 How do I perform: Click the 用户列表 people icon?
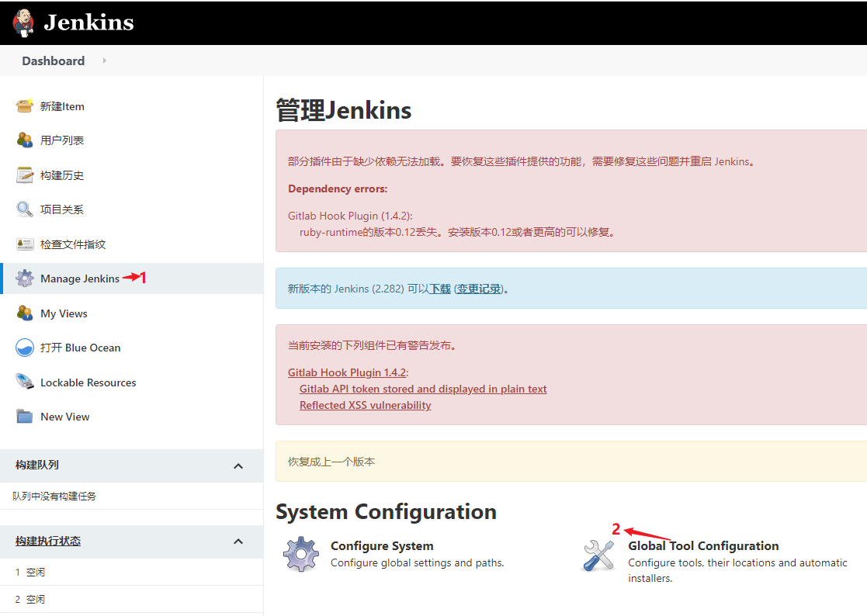[x=24, y=140]
